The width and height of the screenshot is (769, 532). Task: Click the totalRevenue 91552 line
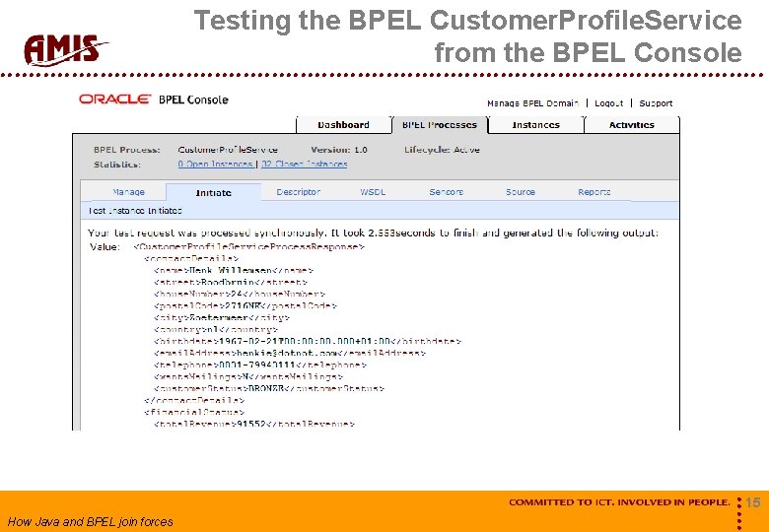(254, 425)
